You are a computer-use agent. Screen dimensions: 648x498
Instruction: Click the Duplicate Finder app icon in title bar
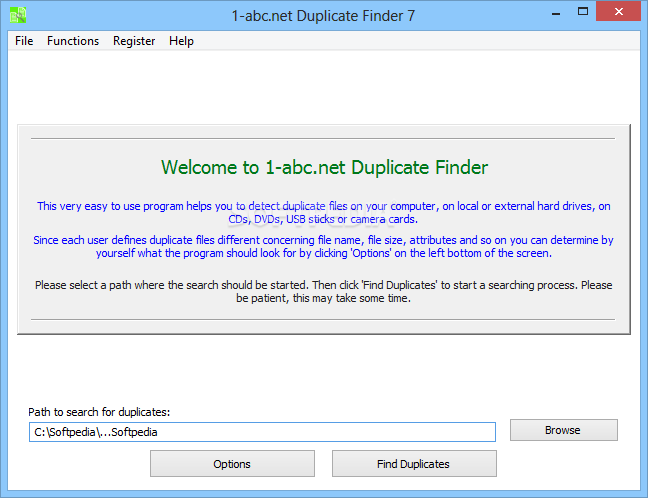(x=18, y=15)
